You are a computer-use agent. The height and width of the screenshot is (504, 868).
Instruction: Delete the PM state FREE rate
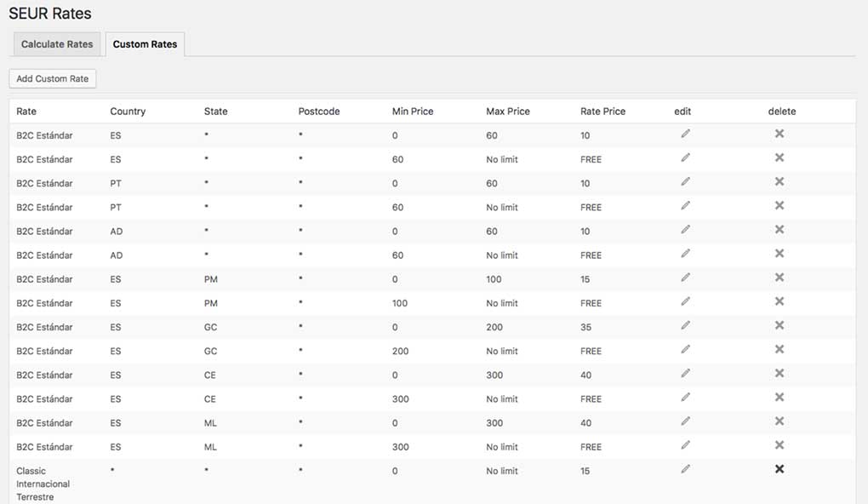pos(779,301)
